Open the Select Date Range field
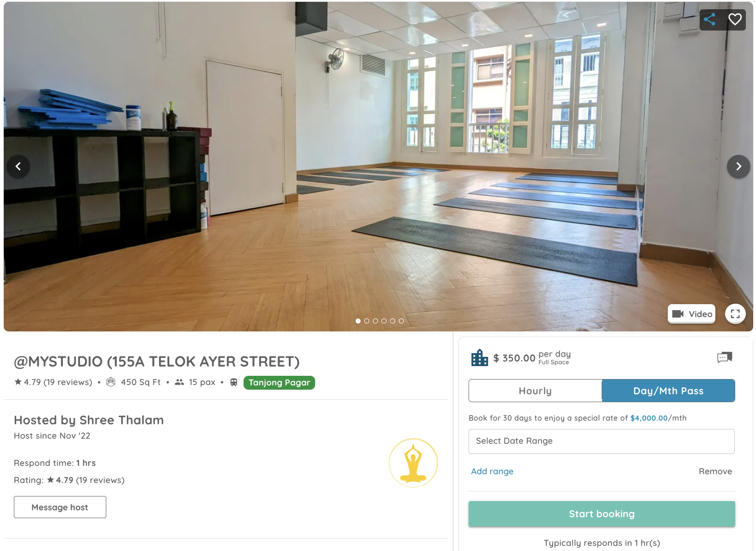 [602, 441]
